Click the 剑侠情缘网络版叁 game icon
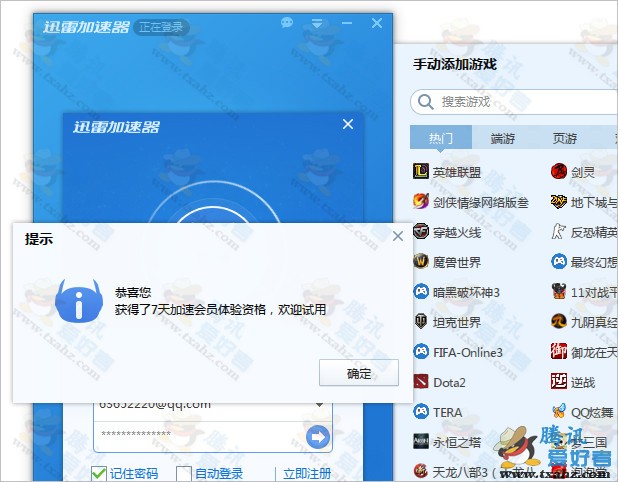 coord(421,201)
